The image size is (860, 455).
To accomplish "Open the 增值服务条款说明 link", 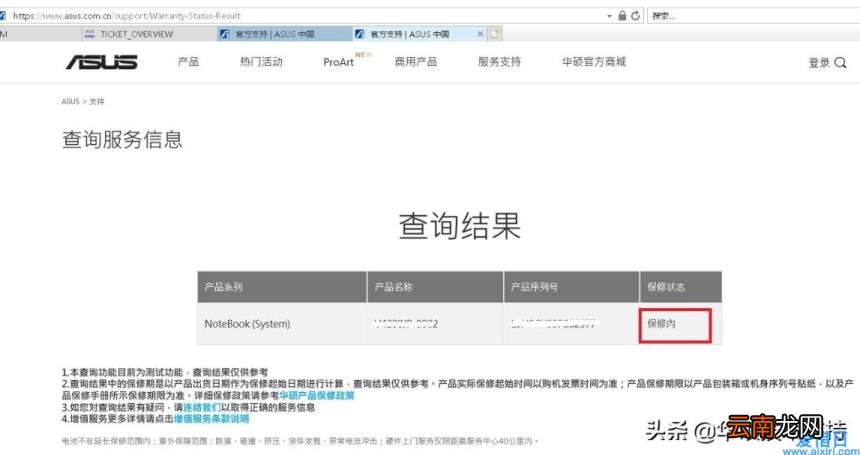I will click(211, 419).
